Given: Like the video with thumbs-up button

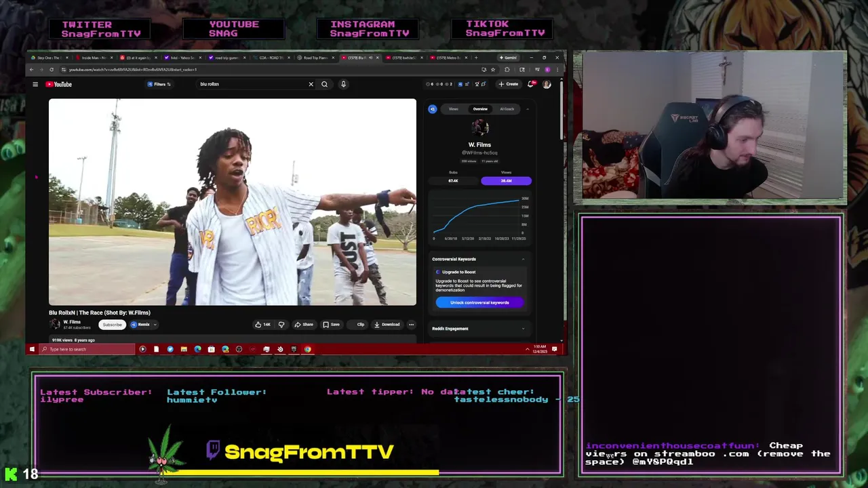Looking at the screenshot, I should [262, 325].
